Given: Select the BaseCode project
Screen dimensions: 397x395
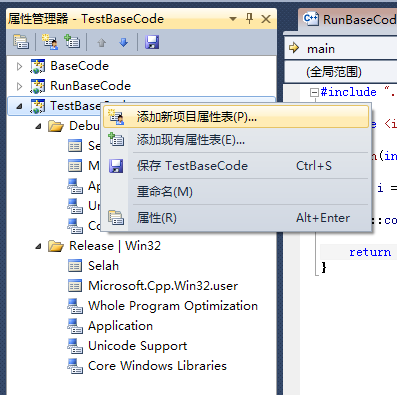Looking at the screenshot, I should point(79,66).
